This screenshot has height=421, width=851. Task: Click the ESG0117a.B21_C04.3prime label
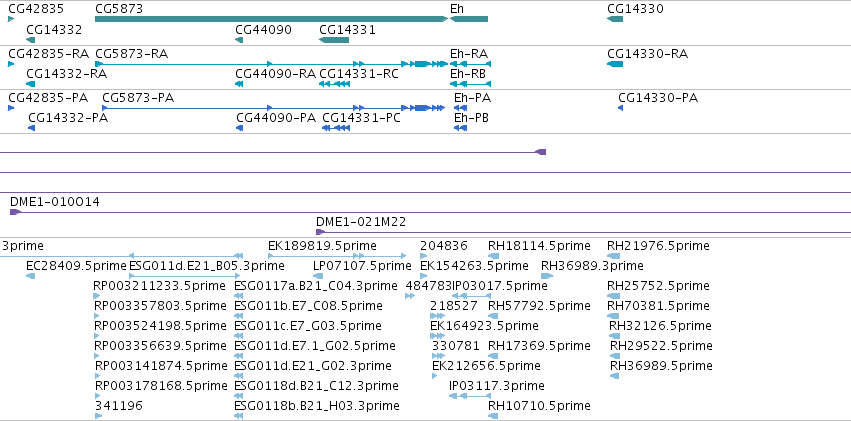pos(316,286)
